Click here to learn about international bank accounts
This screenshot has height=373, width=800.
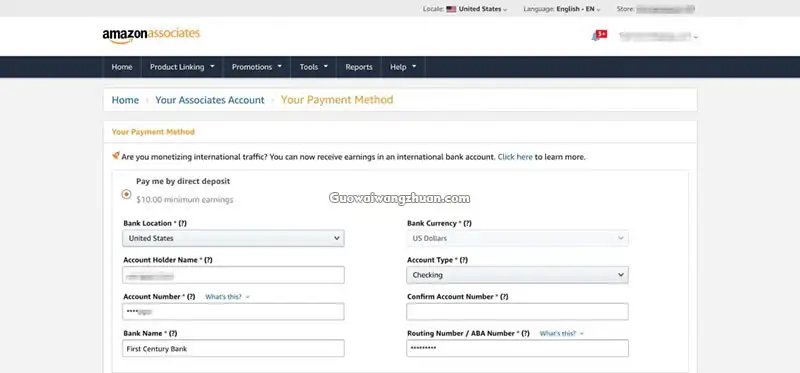point(515,157)
